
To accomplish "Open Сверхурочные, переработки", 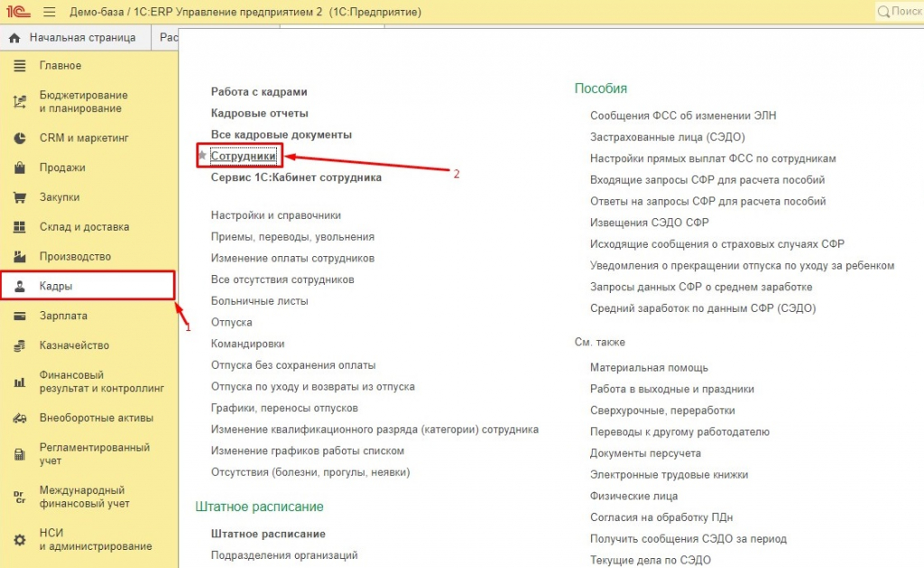I will pyautogui.click(x=662, y=410).
